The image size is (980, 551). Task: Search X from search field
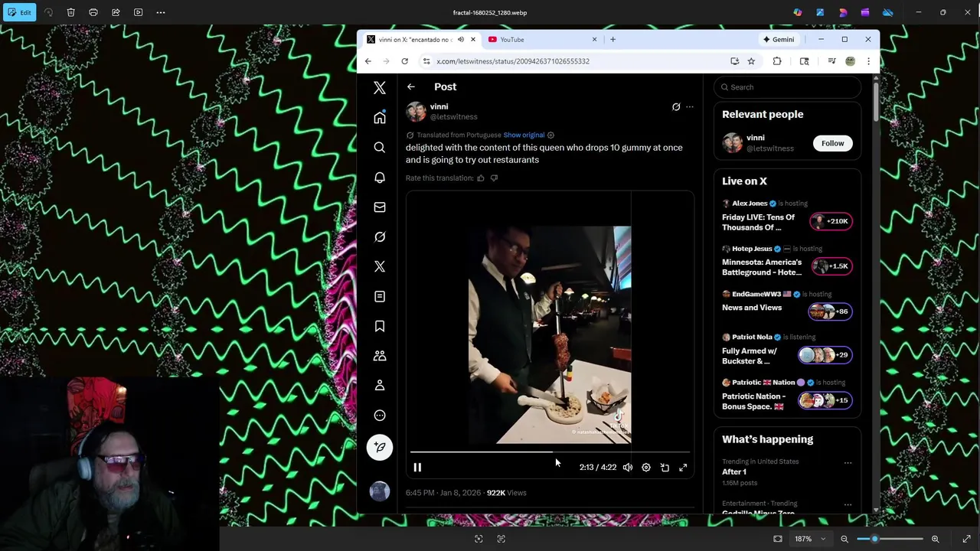[x=787, y=87]
